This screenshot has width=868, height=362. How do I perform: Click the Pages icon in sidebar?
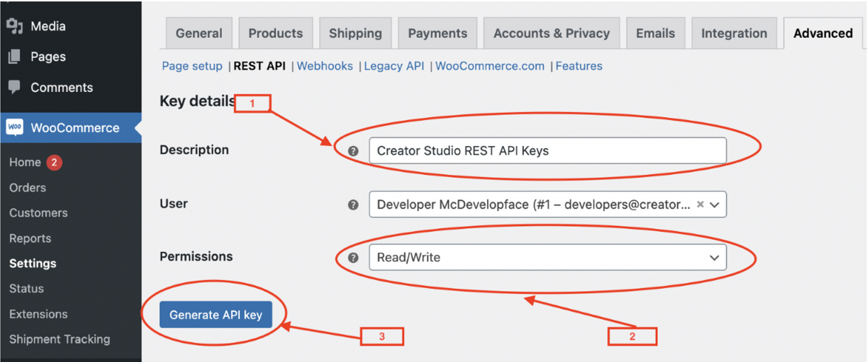(14, 57)
